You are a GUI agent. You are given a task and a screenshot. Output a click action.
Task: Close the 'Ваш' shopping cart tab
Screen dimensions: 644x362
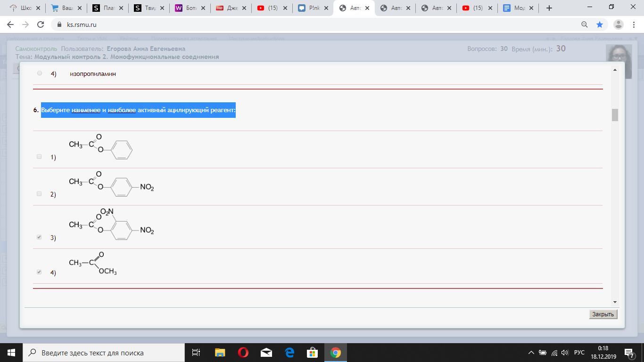pos(79,8)
